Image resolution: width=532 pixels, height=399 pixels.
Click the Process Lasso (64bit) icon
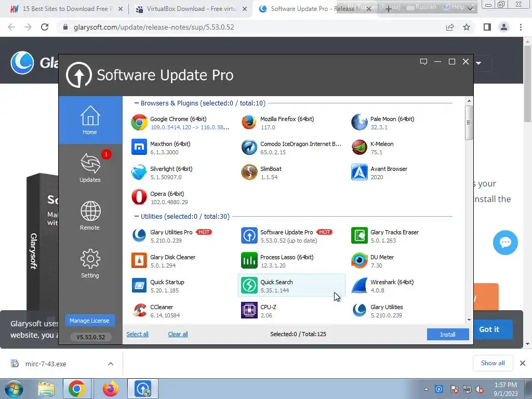249,261
